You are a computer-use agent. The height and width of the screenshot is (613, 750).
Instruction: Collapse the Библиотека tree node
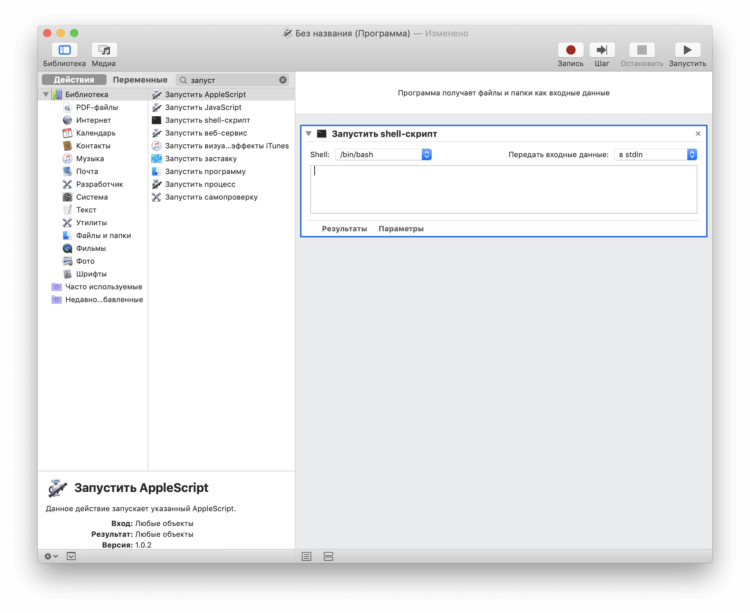(x=46, y=94)
